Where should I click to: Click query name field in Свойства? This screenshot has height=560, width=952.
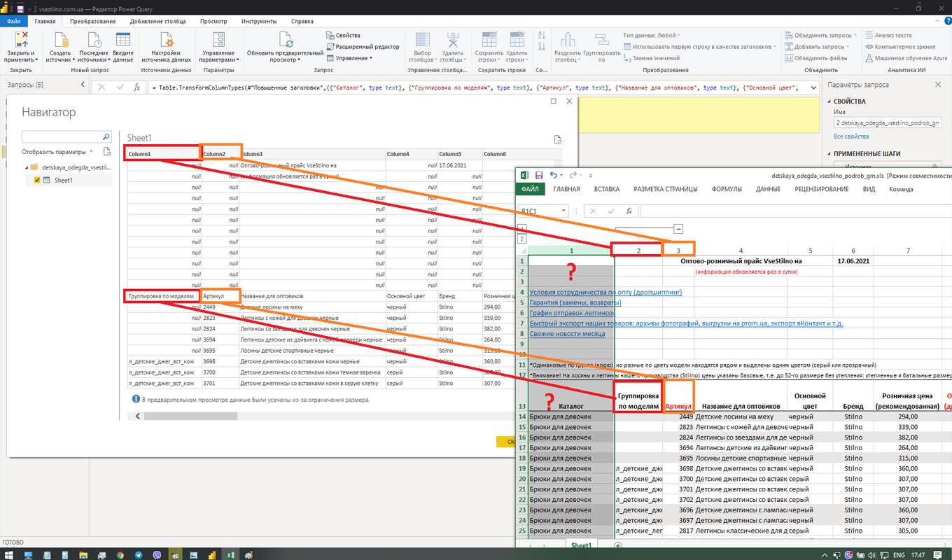click(888, 122)
